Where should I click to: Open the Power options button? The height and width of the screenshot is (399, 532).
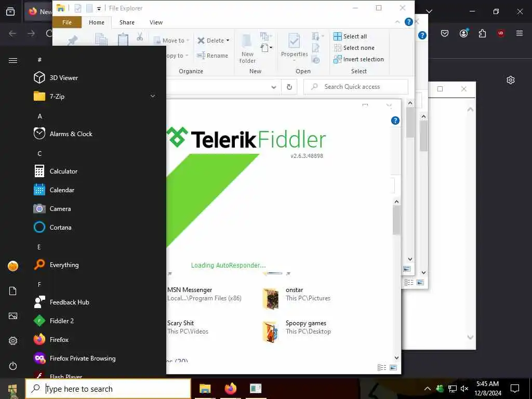13,366
